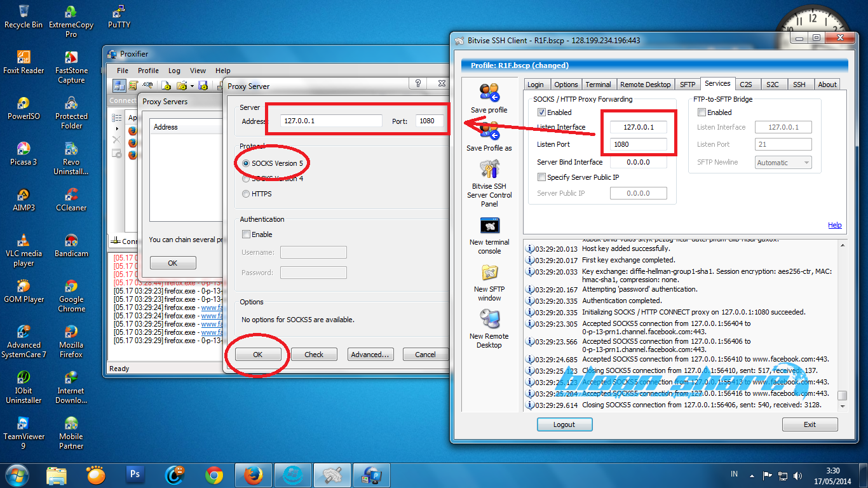Click Proxifier save profile toolbar icon
868x488 pixels.
coord(203,85)
